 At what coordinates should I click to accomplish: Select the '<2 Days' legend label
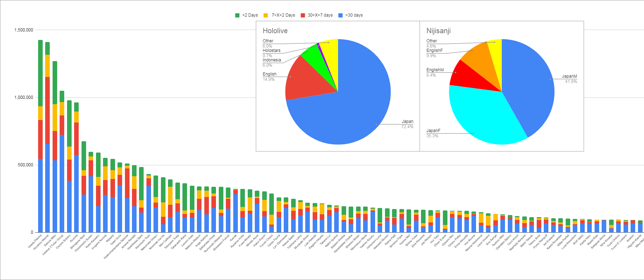[x=250, y=15]
